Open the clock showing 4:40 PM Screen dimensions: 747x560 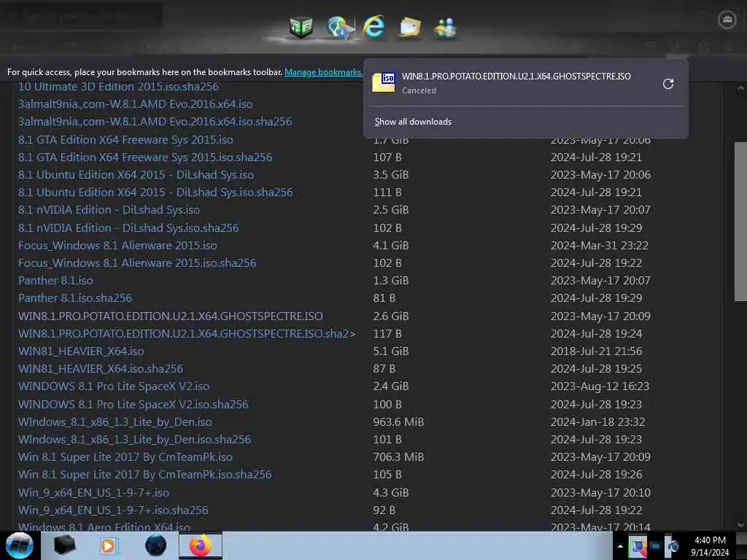point(711,546)
